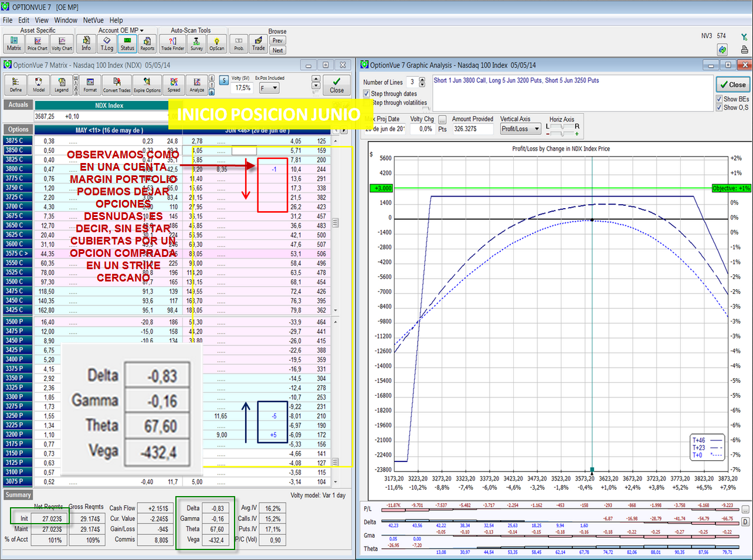Expand the Ex.Pos Included dropdown
Viewport: 753px width, 560px height.
pos(270,88)
